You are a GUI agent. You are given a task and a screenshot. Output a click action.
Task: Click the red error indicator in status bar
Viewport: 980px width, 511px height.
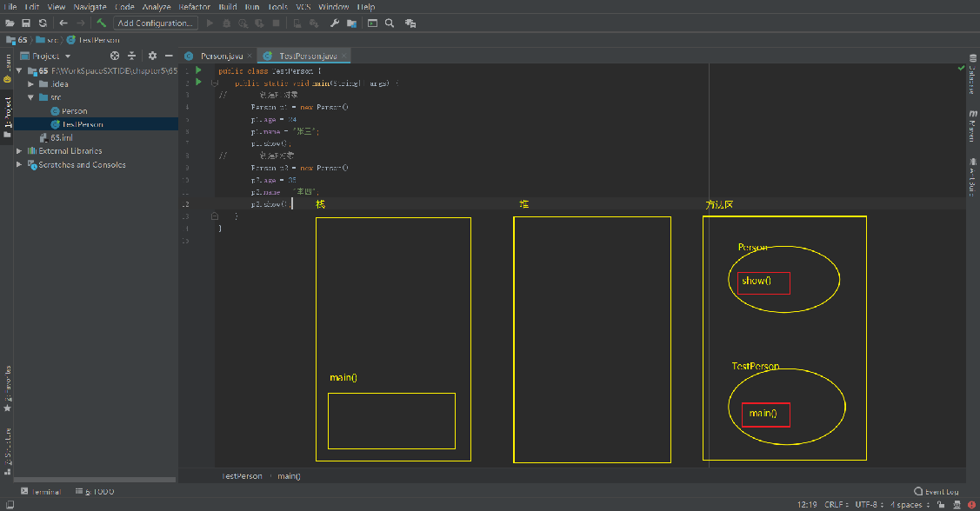[971, 504]
